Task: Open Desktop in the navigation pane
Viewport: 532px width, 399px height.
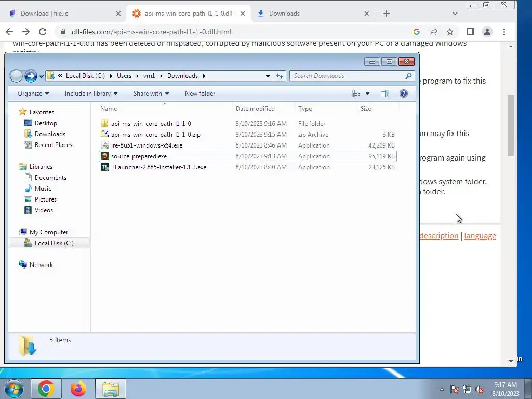Action: (x=46, y=123)
